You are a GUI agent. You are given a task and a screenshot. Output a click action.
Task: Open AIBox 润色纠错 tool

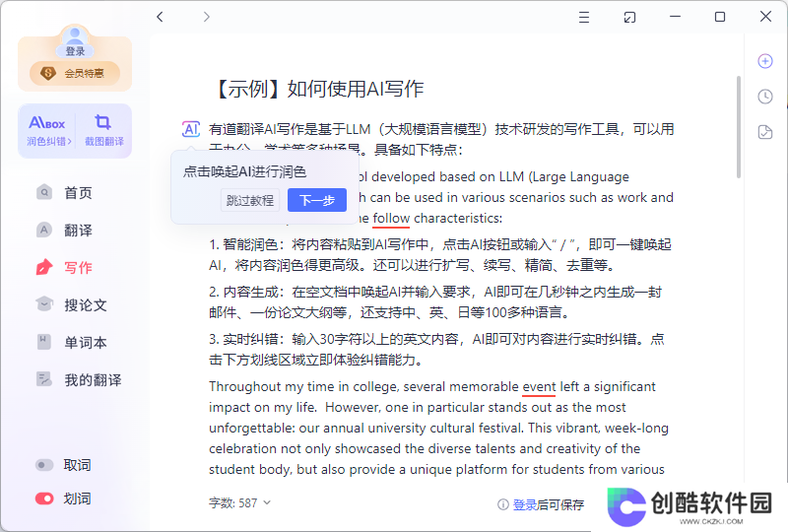47,131
